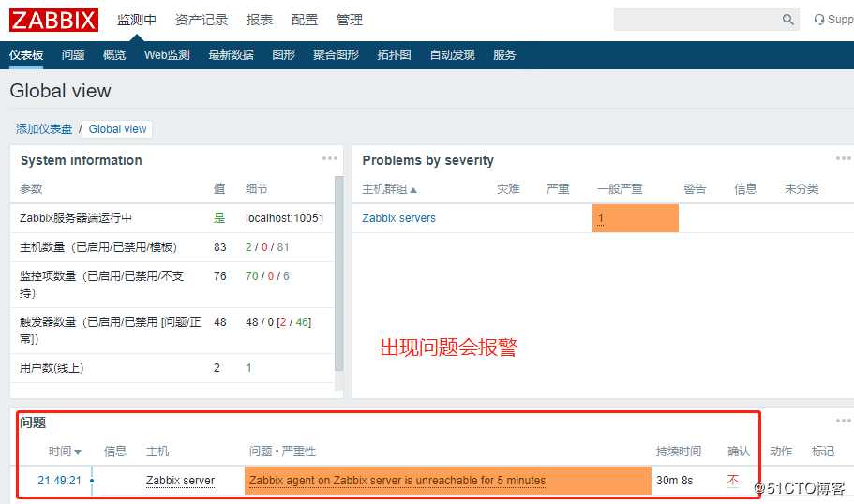This screenshot has height=504, width=854.
Task: Click the System information widget scrollbar
Action: 338,274
